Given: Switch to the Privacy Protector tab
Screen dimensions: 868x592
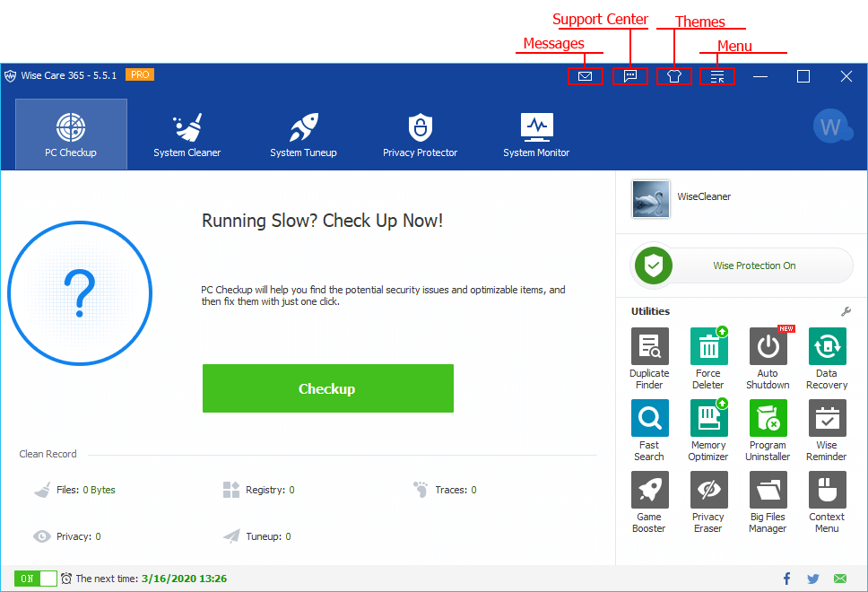Looking at the screenshot, I should 420,135.
